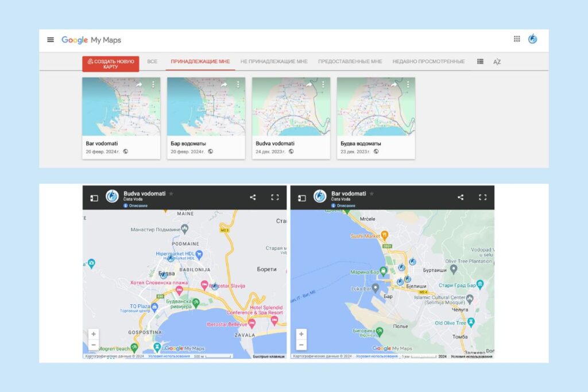Image resolution: width=588 pixels, height=392 pixels.
Task: Toggle the legend panel in Bar vodomati map
Action: 302,198
